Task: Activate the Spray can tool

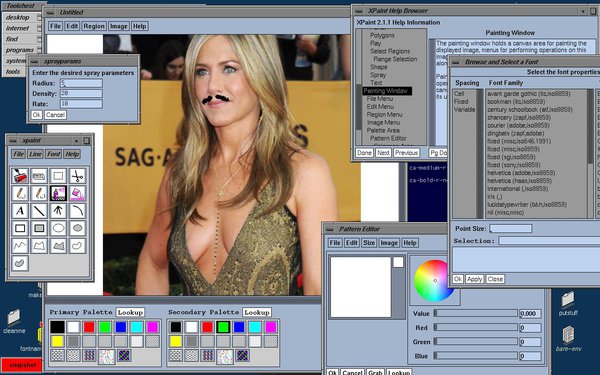Action: coord(58,193)
